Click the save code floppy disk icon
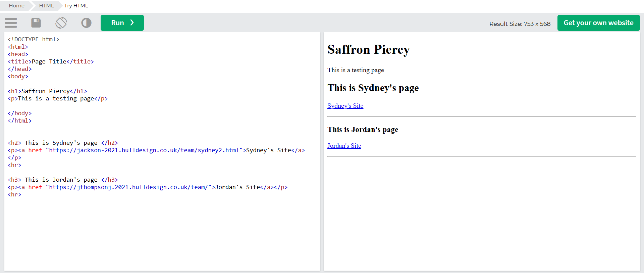 coord(36,23)
